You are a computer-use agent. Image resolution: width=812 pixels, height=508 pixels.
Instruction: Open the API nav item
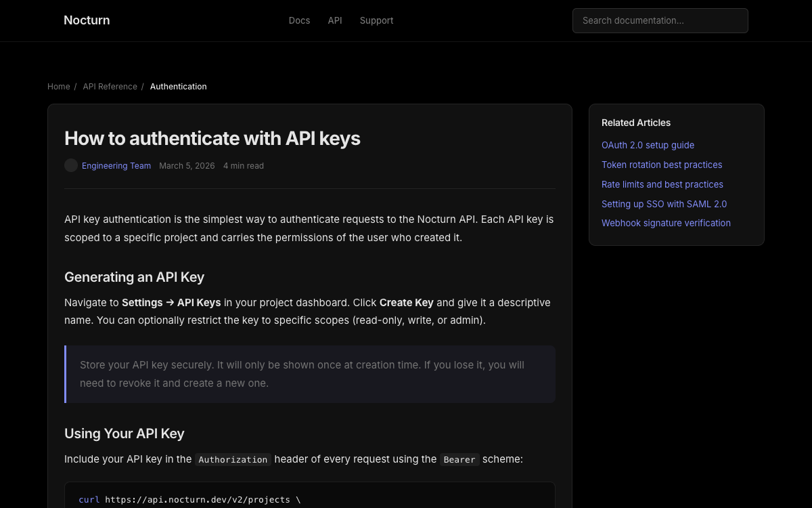[335, 20]
